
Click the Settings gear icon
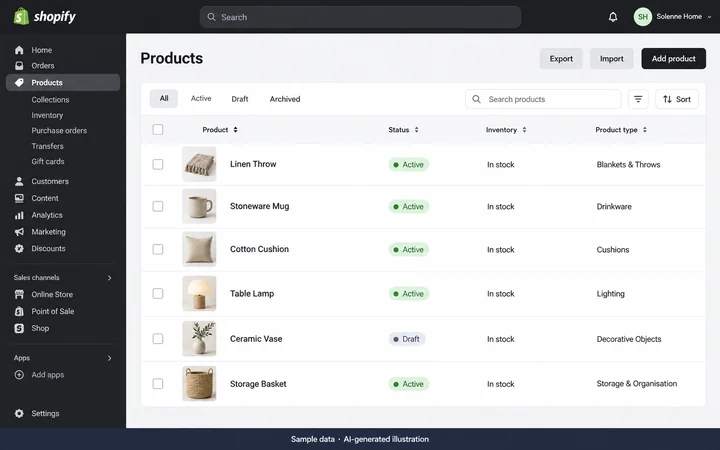pyautogui.click(x=19, y=413)
